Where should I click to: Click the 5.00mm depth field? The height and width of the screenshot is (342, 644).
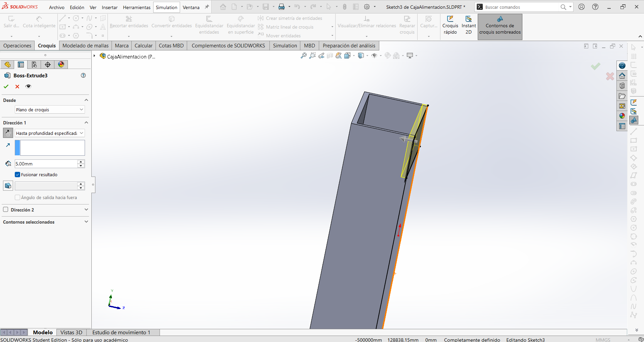pyautogui.click(x=46, y=164)
